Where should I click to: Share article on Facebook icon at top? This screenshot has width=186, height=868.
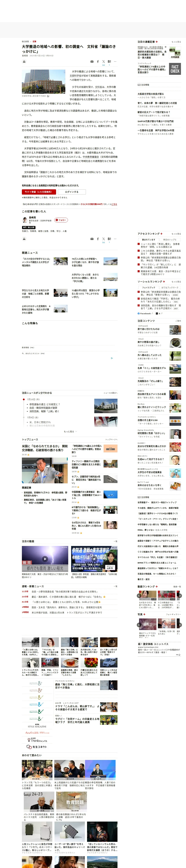coord(98,62)
